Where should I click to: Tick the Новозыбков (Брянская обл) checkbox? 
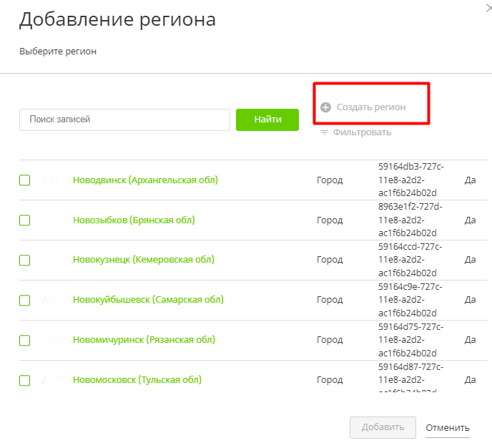point(25,220)
